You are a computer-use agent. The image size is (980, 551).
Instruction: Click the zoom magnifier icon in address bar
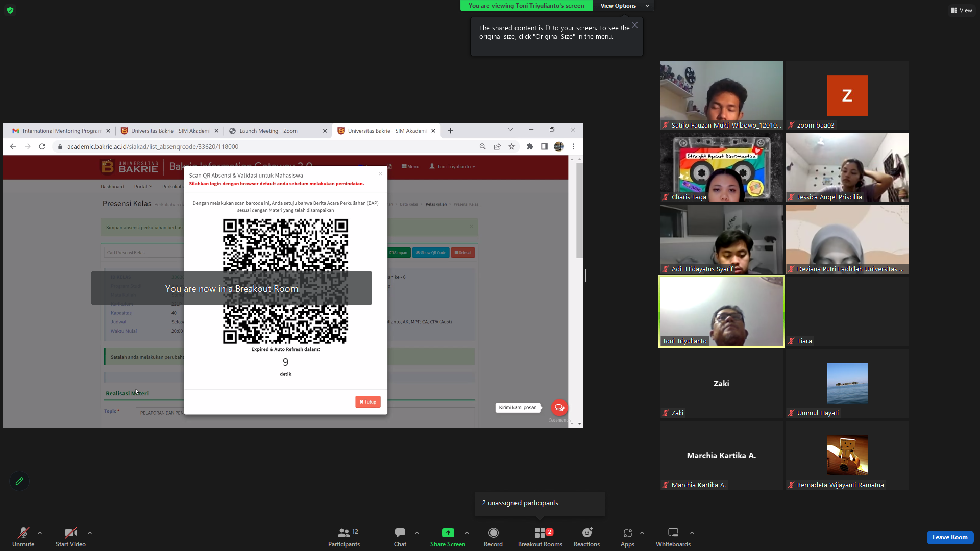coord(482,147)
